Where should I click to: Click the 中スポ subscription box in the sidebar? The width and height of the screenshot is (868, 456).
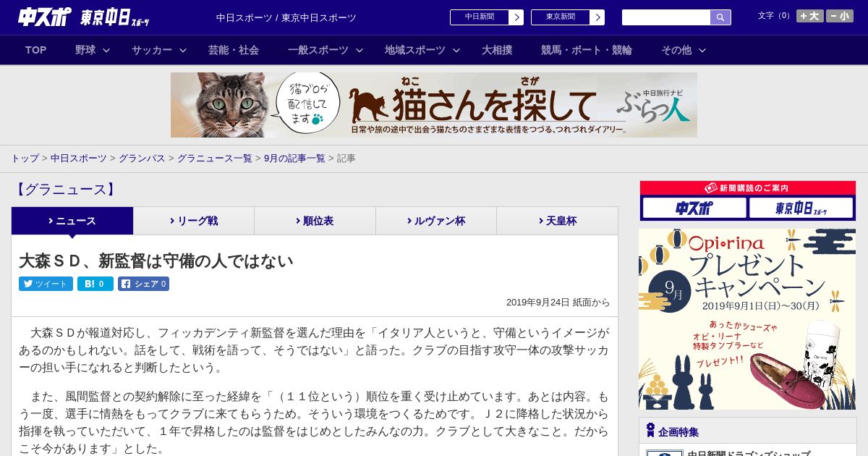coord(694,208)
